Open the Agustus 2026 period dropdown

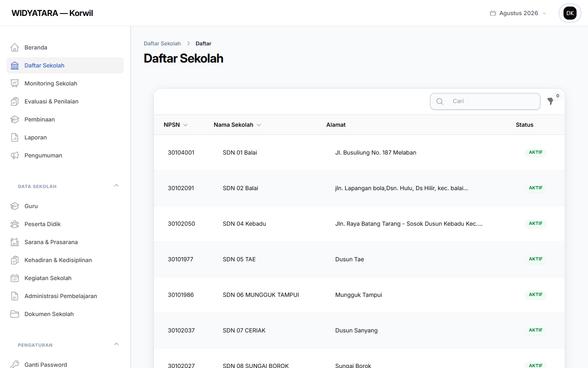click(x=518, y=13)
